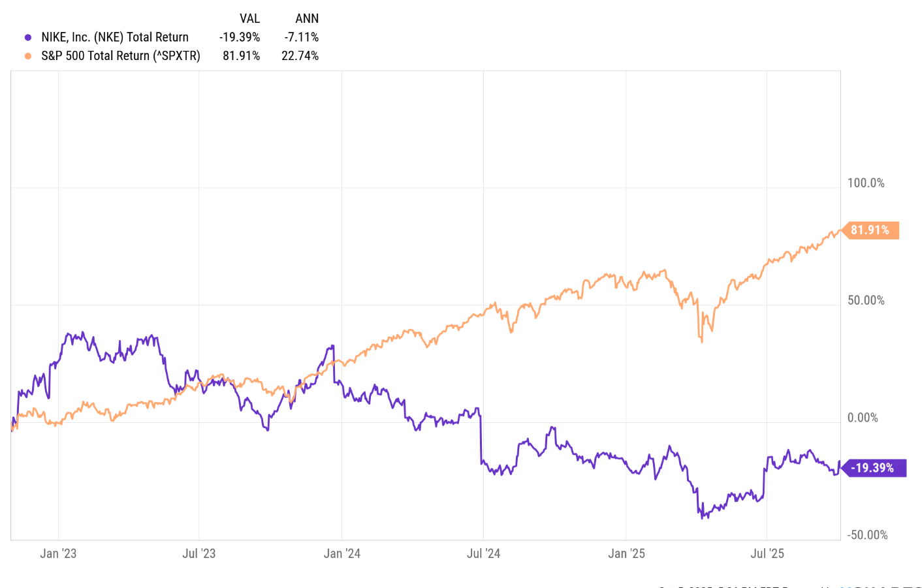Select the NIKE, Inc. (NKE) Total Return label

115,37
